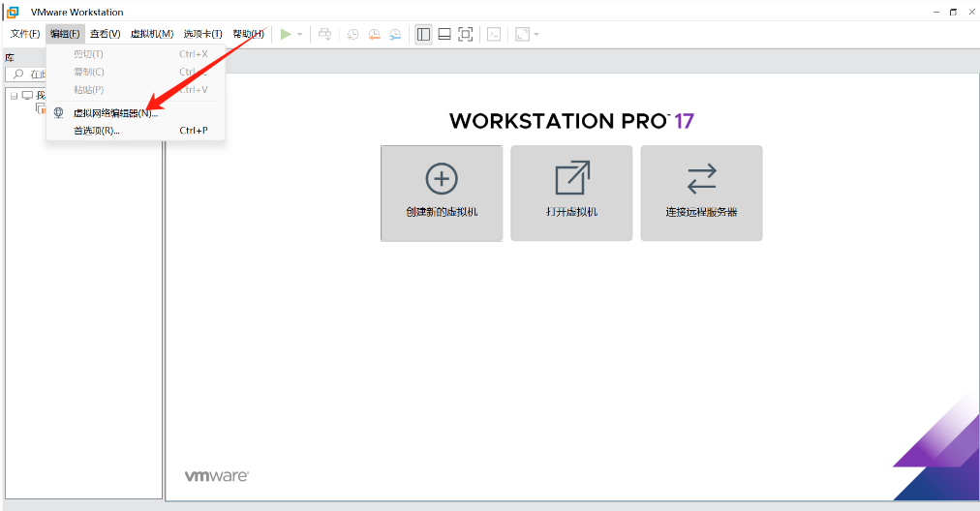Click the Take Snapshot clock icon
This screenshot has width=980, height=511.
coord(353,35)
